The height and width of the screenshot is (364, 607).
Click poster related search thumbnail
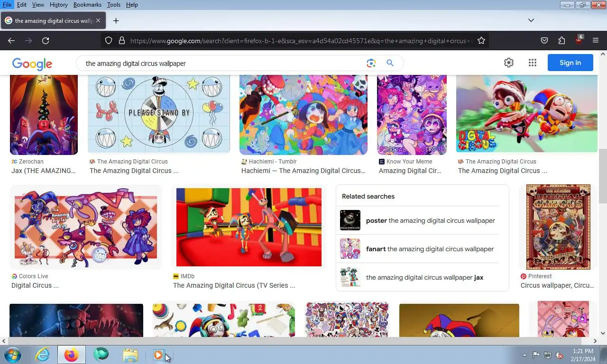click(x=350, y=220)
